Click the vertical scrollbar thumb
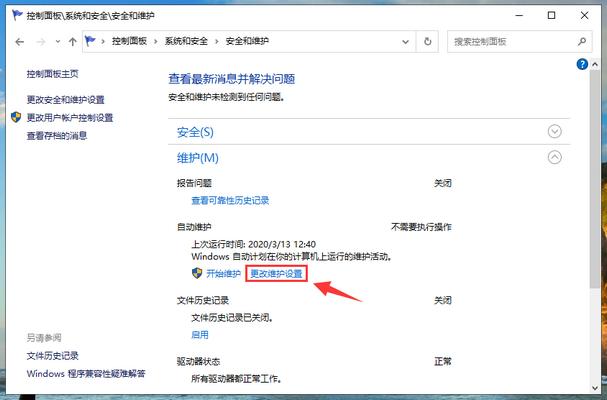 tap(595, 179)
